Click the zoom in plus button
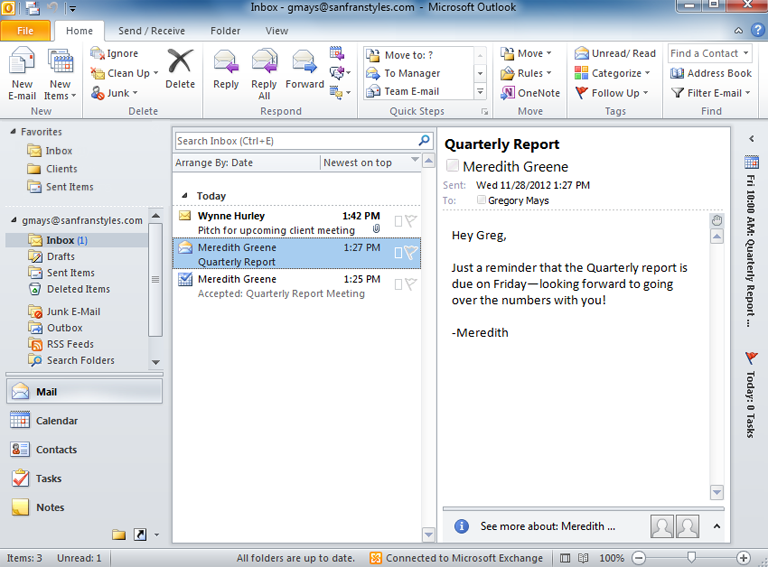Image resolution: width=768 pixels, height=567 pixels. pyautogui.click(x=744, y=558)
